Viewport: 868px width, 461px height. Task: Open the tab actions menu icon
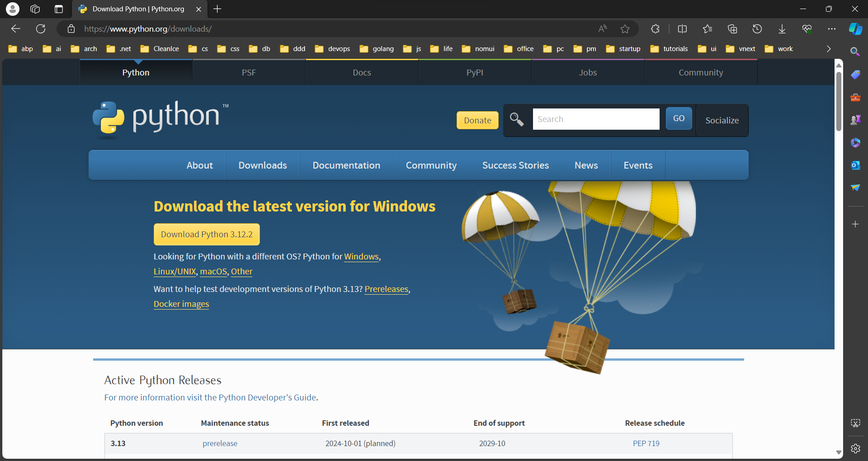point(59,9)
